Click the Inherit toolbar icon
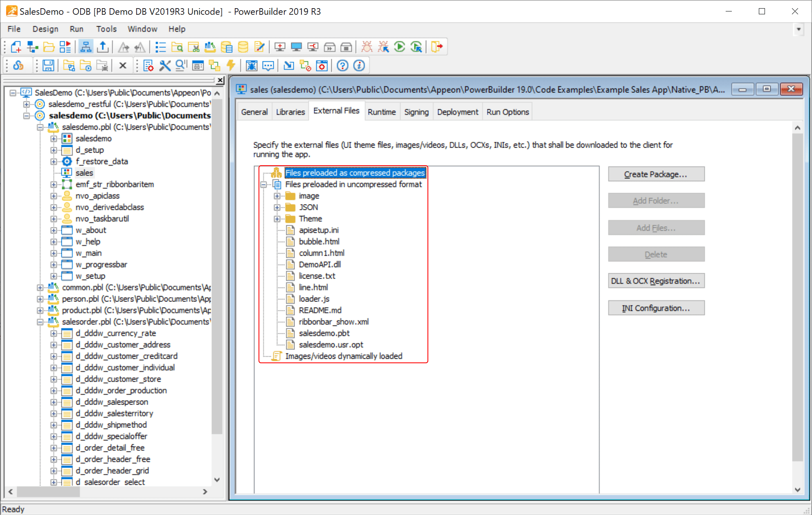The height and width of the screenshot is (515, 812). [x=32, y=47]
